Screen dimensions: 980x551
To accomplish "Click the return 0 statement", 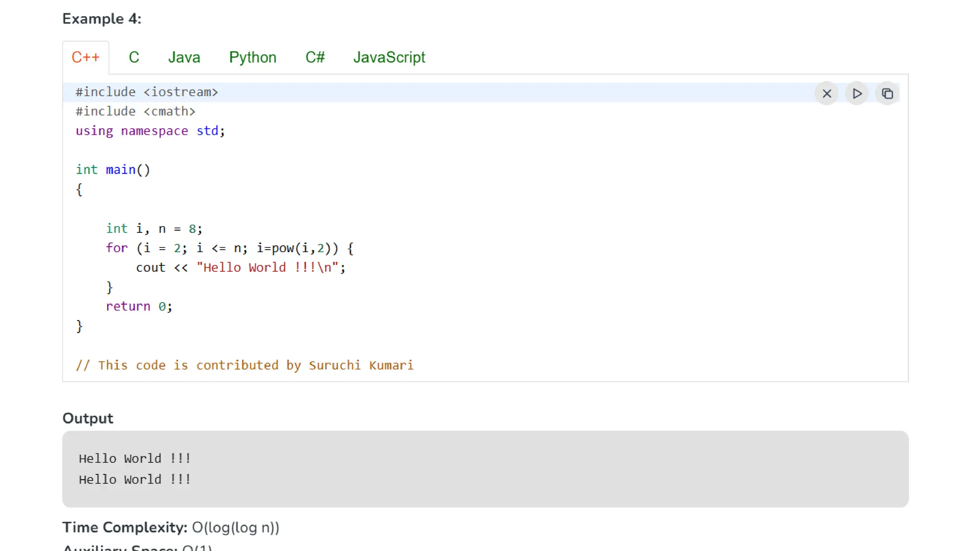I will click(139, 307).
